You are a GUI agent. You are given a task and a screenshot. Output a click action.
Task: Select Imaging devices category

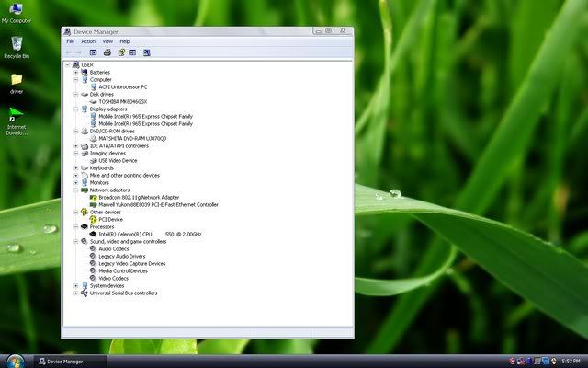point(107,154)
